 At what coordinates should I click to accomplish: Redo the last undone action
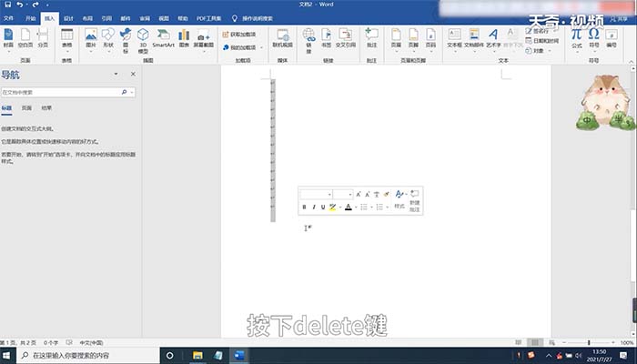coord(35,5)
